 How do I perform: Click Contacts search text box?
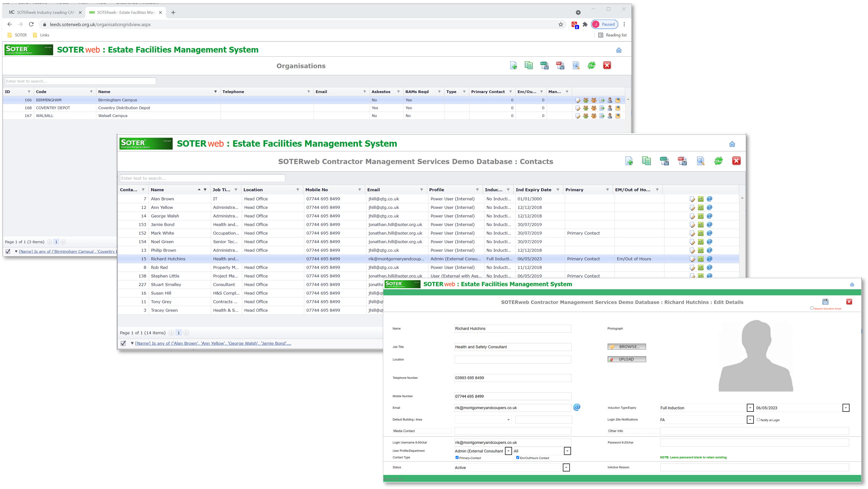click(x=202, y=178)
